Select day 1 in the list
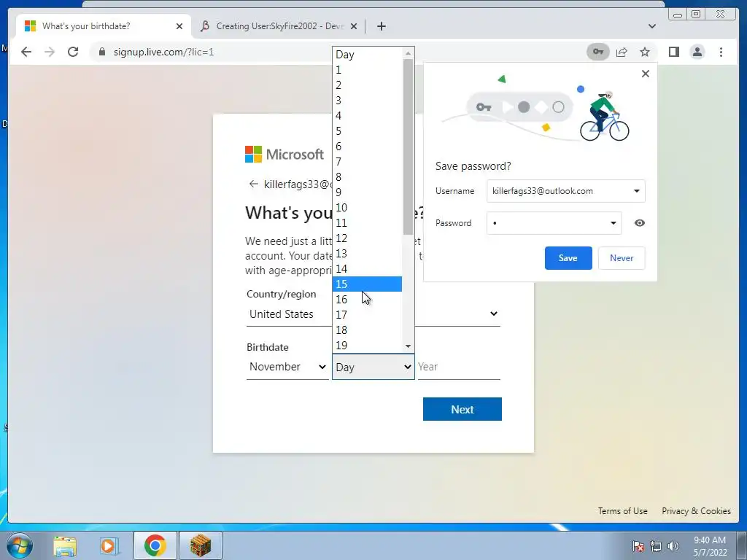 tap(368, 70)
